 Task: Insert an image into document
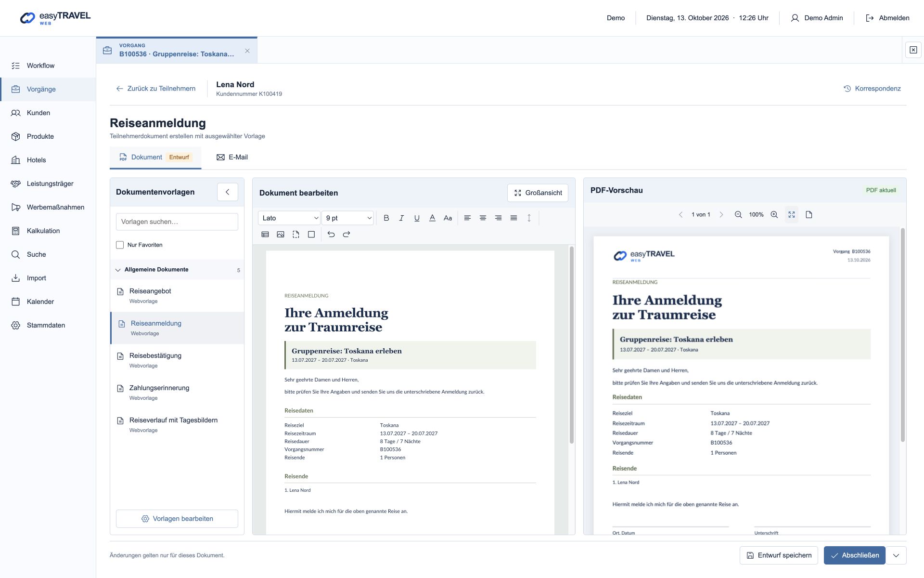pyautogui.click(x=281, y=235)
